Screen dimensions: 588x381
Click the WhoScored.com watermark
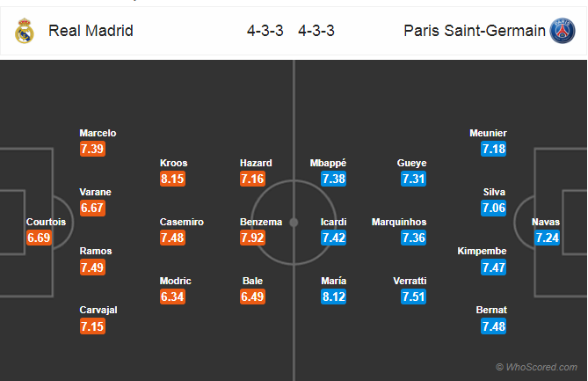[536, 367]
